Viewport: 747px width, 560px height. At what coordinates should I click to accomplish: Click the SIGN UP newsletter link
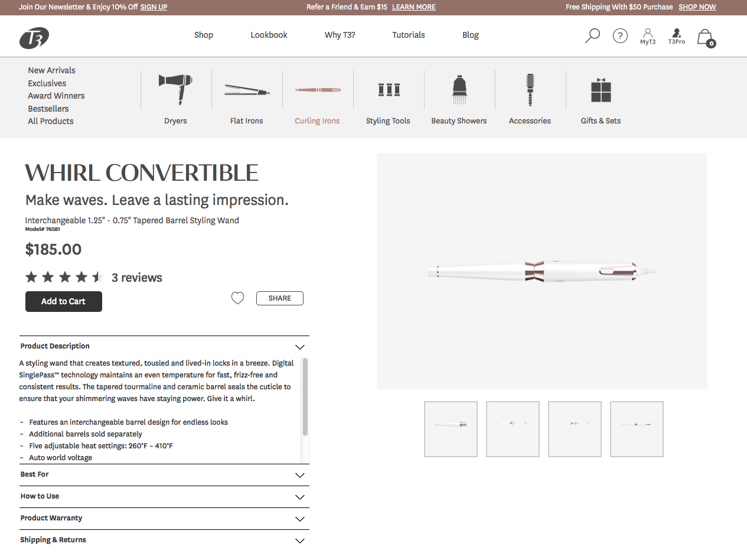154,7
